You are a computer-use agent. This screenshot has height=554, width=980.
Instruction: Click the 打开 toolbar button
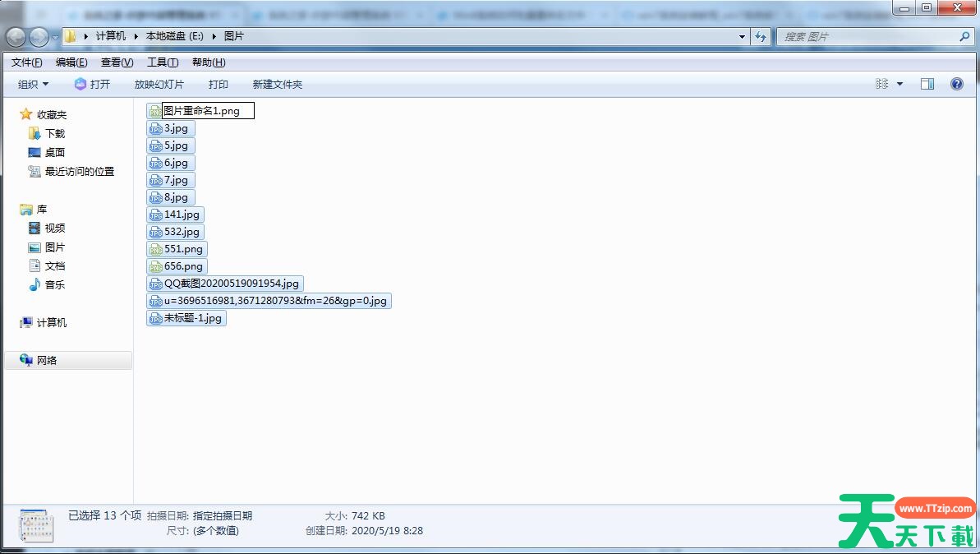point(92,85)
